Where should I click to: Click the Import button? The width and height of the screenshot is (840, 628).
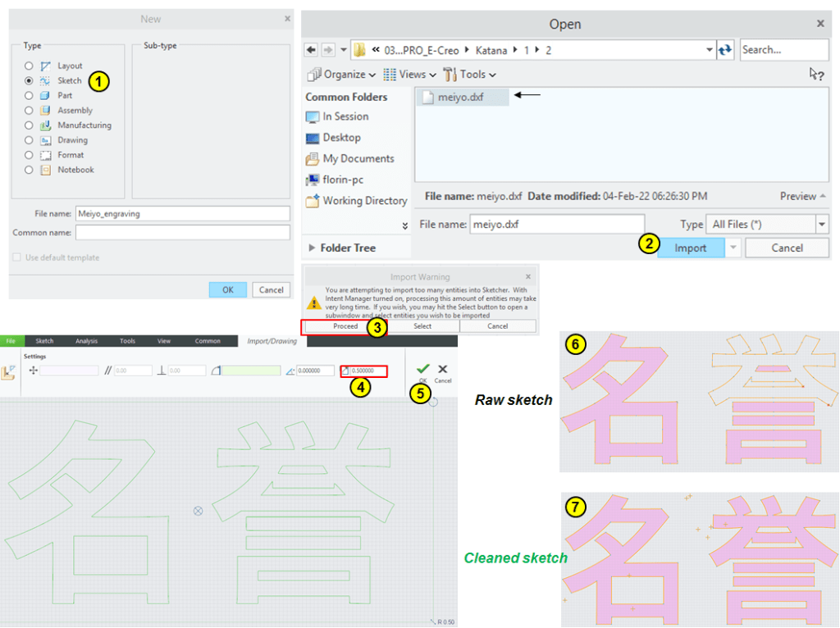[690, 248]
